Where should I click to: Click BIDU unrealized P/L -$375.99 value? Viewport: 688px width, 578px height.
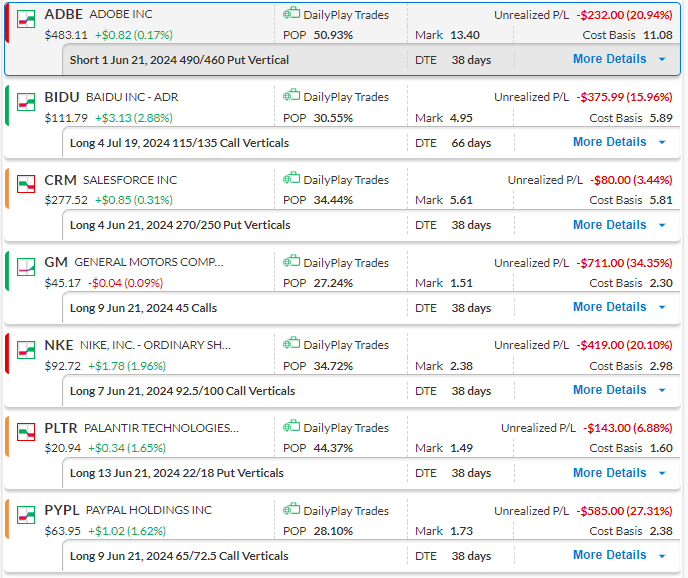(x=624, y=97)
